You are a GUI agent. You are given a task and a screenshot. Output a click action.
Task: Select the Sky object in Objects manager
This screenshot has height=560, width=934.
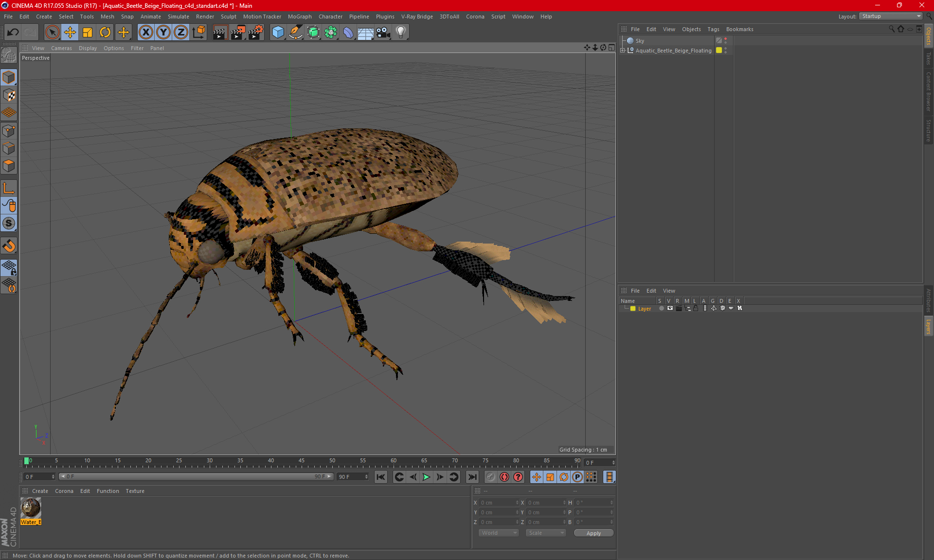coord(640,41)
